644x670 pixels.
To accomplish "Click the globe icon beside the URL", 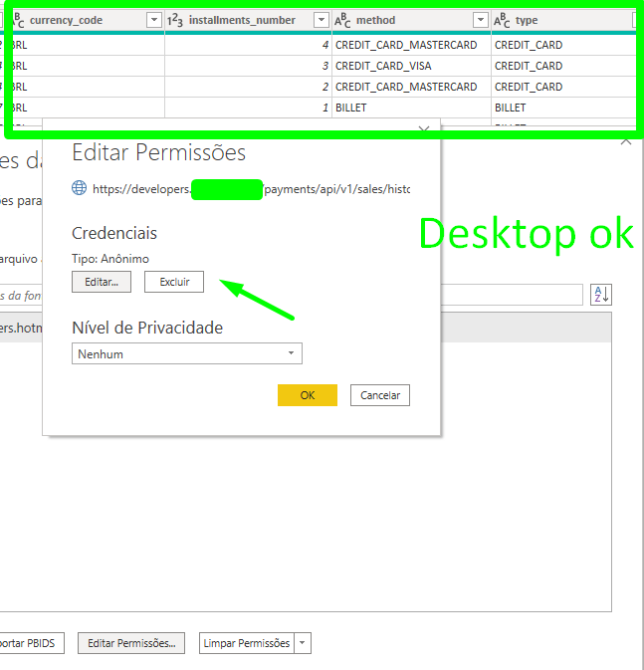I will [x=79, y=188].
